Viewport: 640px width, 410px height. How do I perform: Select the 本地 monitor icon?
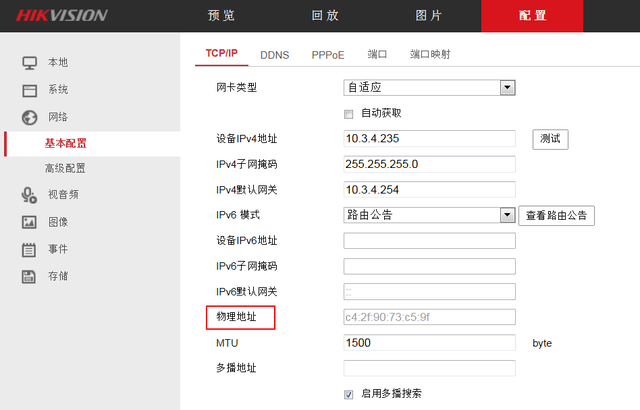coord(29,63)
